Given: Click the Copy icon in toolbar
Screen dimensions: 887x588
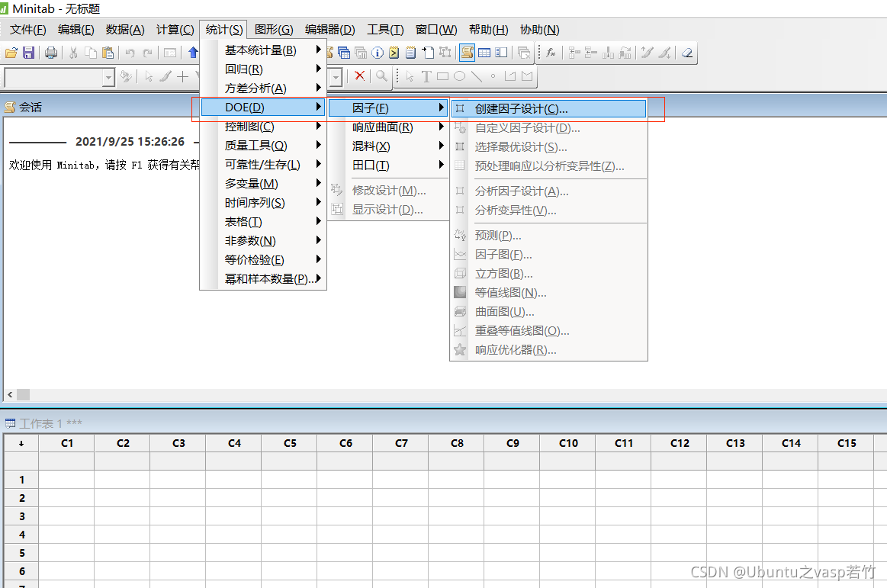Looking at the screenshot, I should (x=91, y=53).
